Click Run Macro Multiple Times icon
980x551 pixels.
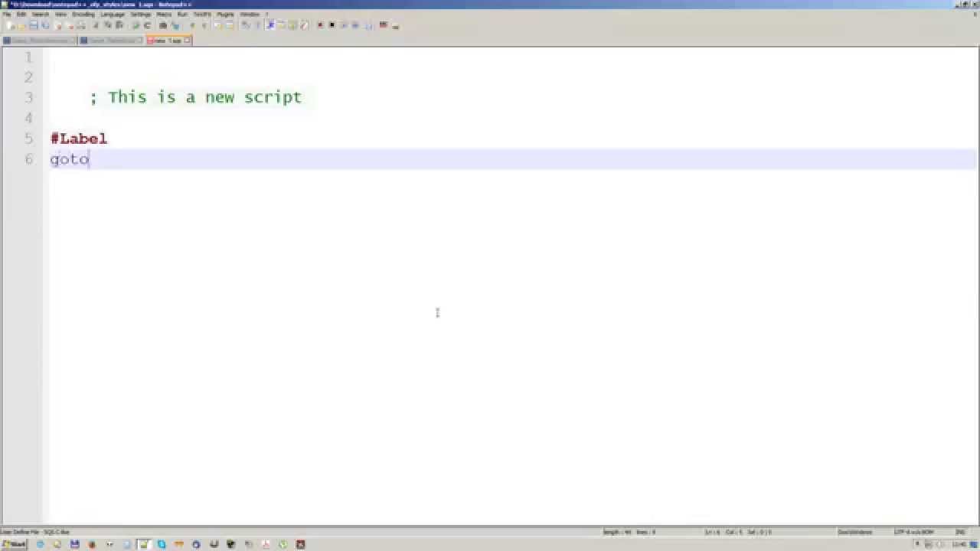(x=355, y=25)
